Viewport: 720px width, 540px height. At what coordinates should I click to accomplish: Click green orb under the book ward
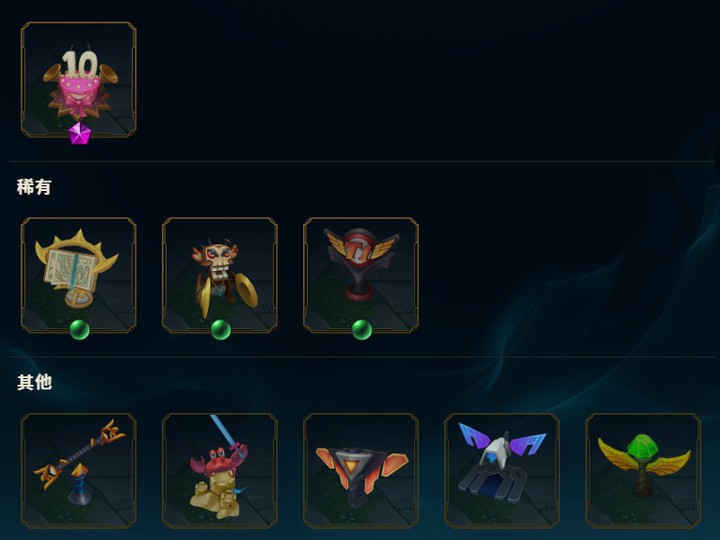tap(79, 330)
